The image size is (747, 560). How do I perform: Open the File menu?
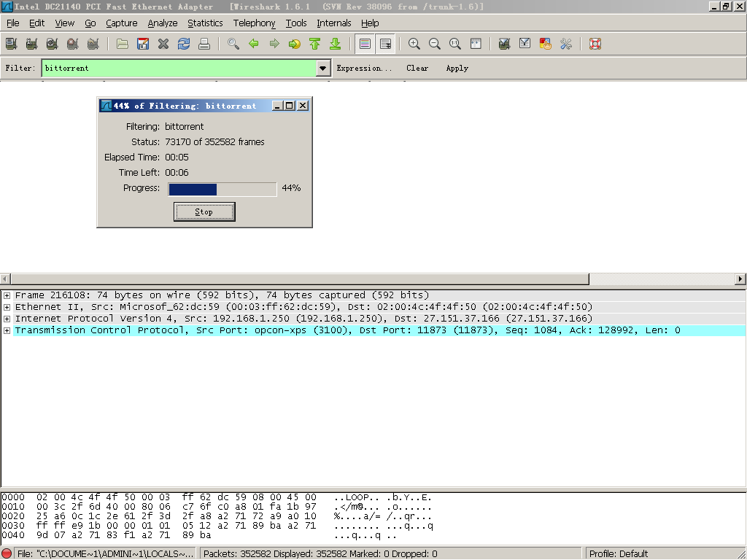tap(13, 23)
